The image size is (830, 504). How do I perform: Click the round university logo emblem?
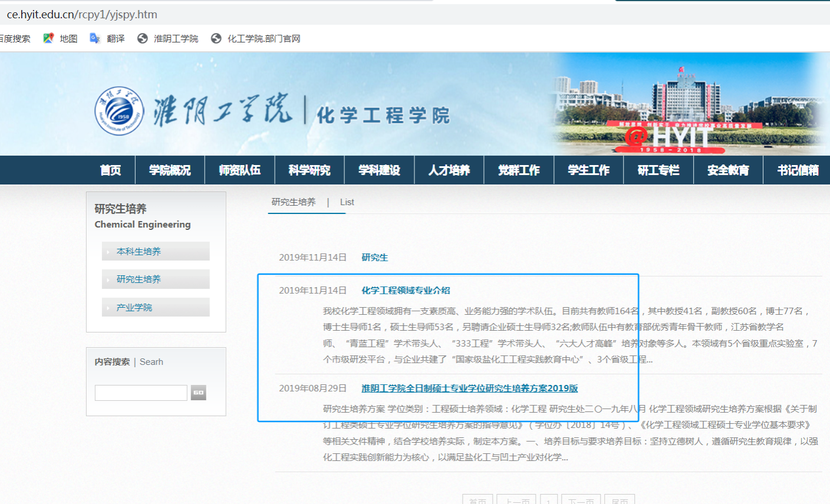tap(119, 111)
